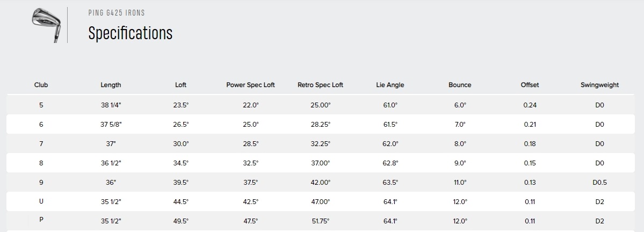Click the 37 5/8" length value
The height and width of the screenshot is (232, 644).
[111, 125]
